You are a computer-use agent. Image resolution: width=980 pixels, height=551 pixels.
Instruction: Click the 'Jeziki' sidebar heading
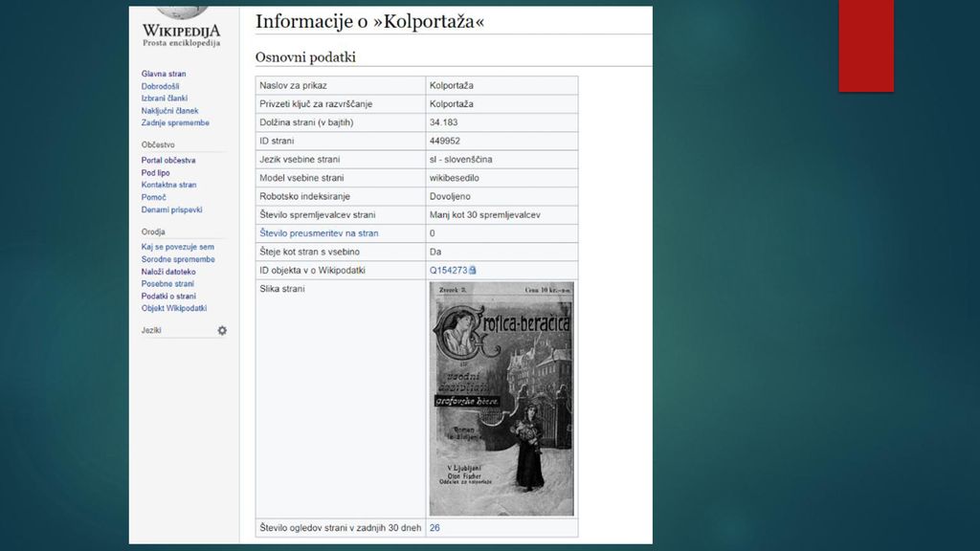(151, 330)
